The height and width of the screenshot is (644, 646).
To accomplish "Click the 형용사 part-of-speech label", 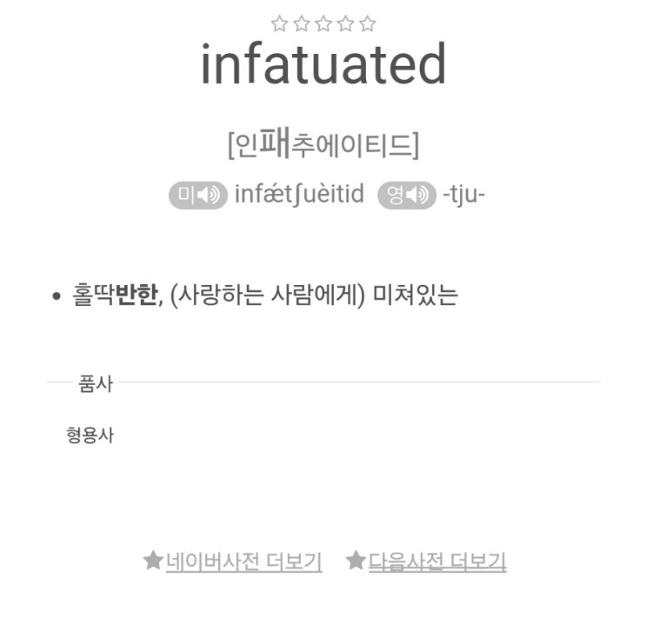I will coord(90,435).
